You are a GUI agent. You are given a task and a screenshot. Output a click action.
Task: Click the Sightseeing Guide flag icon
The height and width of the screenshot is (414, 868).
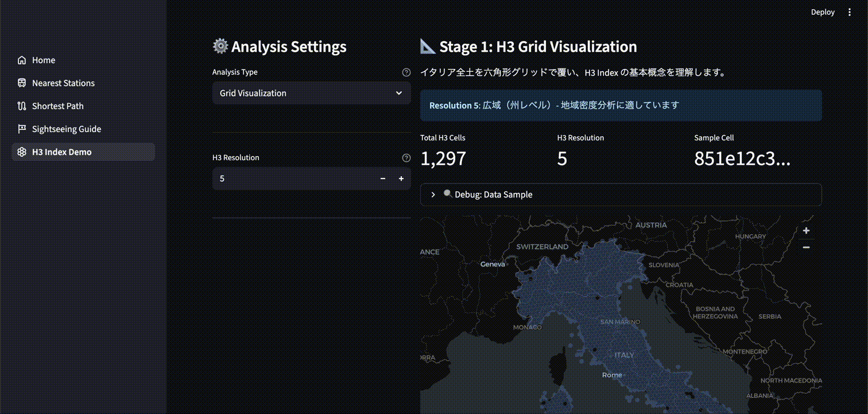point(22,129)
